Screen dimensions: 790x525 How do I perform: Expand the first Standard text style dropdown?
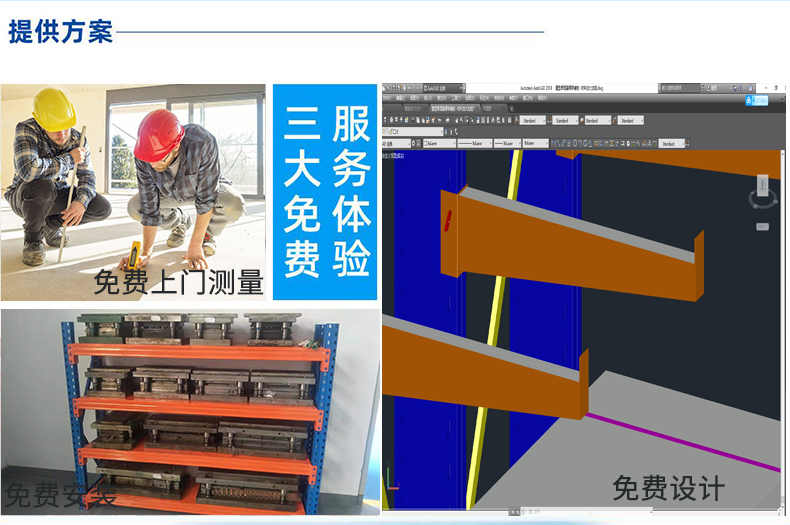(x=539, y=120)
